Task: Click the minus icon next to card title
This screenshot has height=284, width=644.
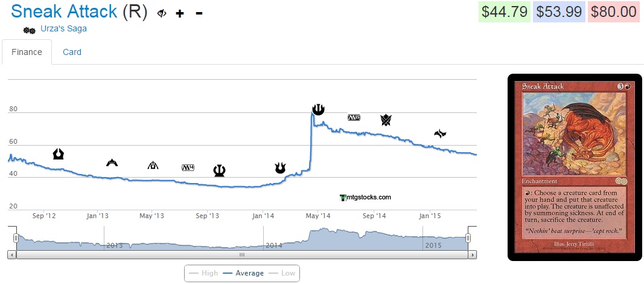Action: click(x=199, y=13)
